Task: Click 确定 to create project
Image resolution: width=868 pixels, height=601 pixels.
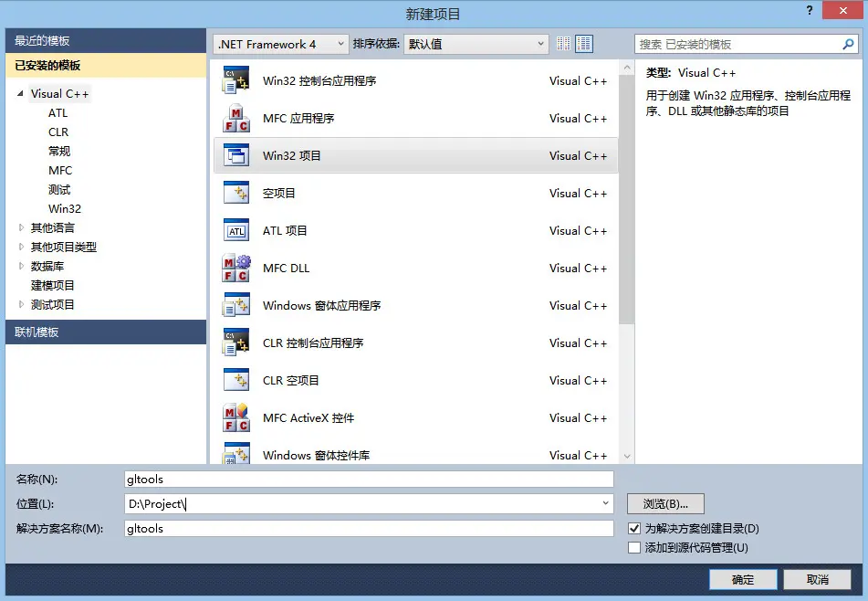Action: point(743,579)
